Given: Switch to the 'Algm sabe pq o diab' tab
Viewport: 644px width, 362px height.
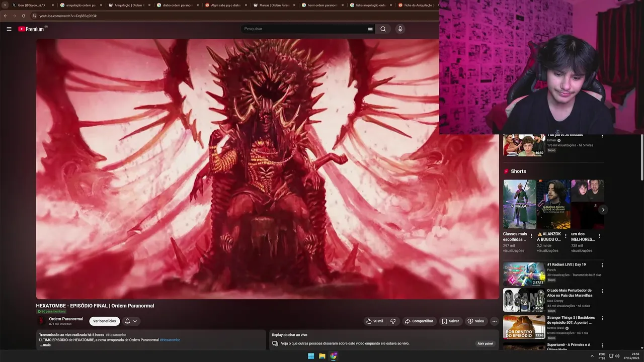Looking at the screenshot, I should (226, 5).
